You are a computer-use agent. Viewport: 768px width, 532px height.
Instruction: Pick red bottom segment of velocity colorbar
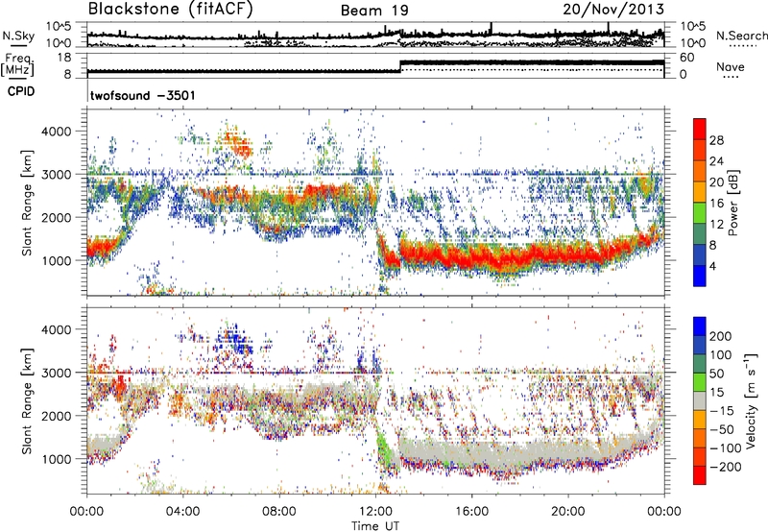[x=700, y=475]
